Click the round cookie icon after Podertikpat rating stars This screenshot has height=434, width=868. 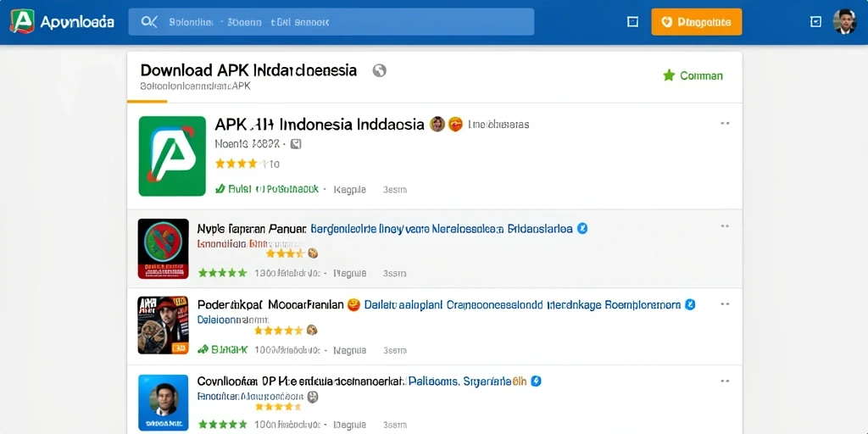pos(312,330)
